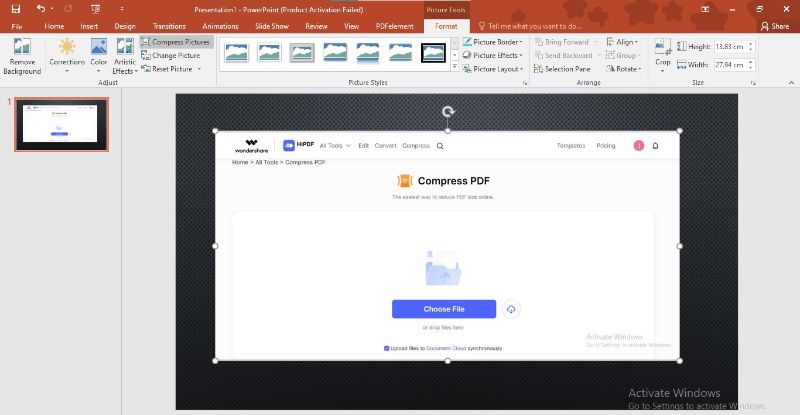Open Customize Quick Access Toolbar arrow
The width and height of the screenshot is (800, 415).
pos(122,9)
